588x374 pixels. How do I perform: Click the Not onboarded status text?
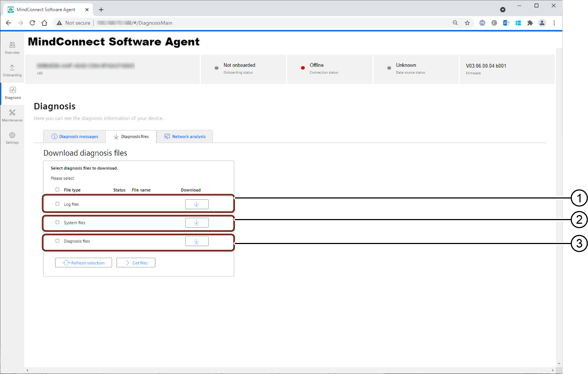(x=239, y=65)
